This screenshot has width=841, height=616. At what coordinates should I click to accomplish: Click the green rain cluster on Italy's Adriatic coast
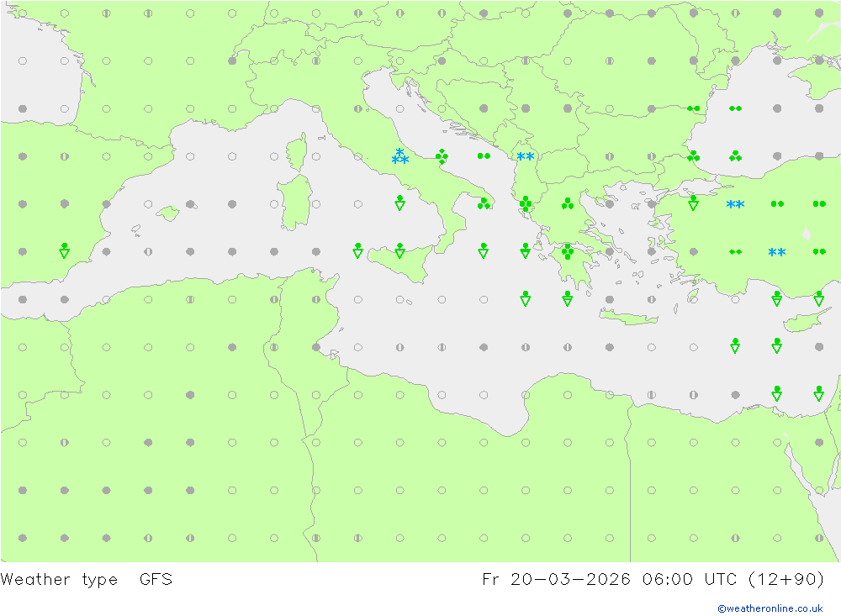point(442,156)
